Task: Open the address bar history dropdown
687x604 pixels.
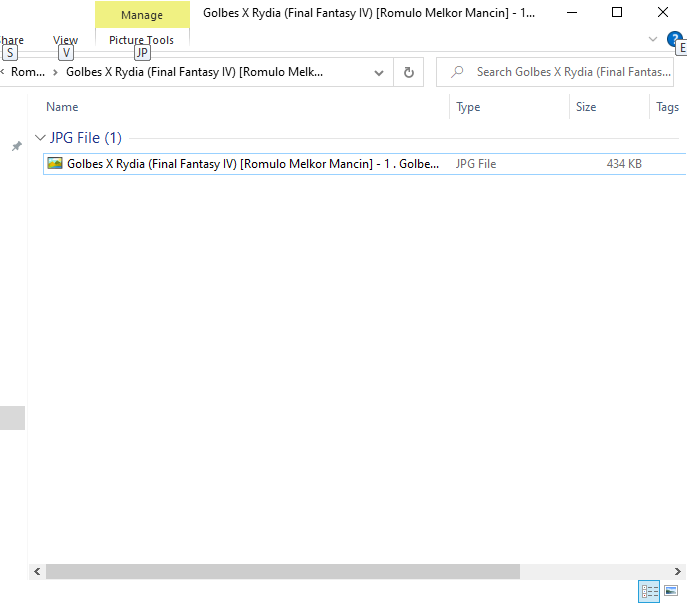Action: 379,73
